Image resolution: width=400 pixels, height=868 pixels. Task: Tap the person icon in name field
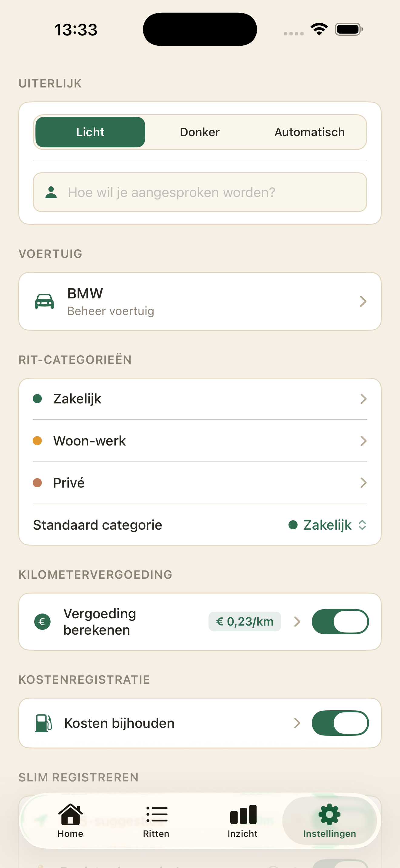tap(51, 192)
